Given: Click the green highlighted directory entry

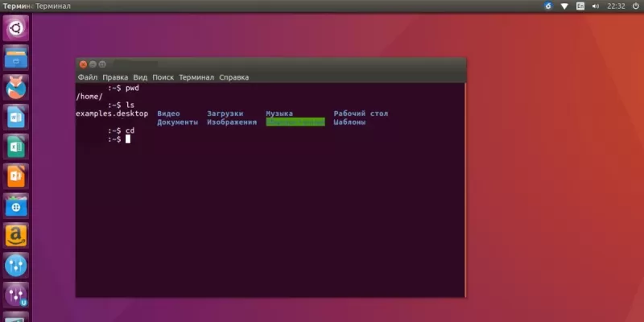Looking at the screenshot, I should (295, 122).
